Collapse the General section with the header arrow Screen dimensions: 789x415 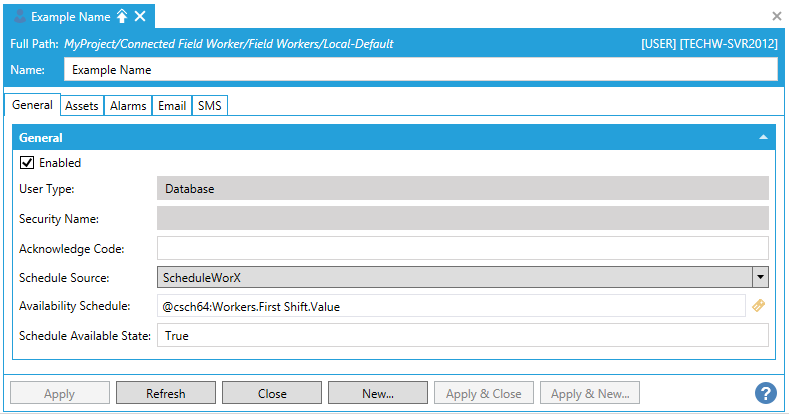coord(763,138)
